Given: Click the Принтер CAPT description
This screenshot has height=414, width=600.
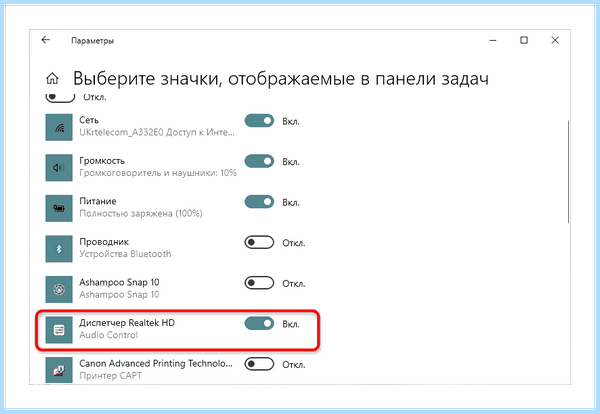Looking at the screenshot, I should click(x=111, y=376).
